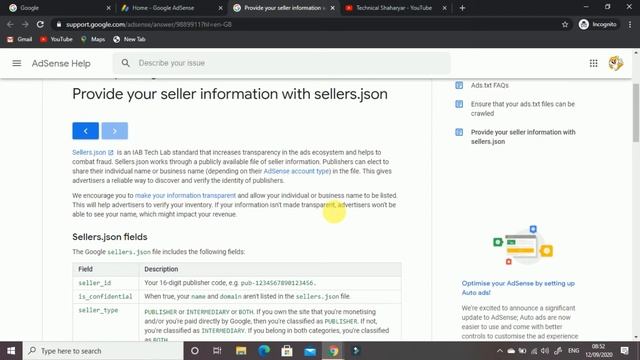This screenshot has width=640, height=360.
Task: Open the New Tab bookmark
Action: pyautogui.click(x=129, y=39)
